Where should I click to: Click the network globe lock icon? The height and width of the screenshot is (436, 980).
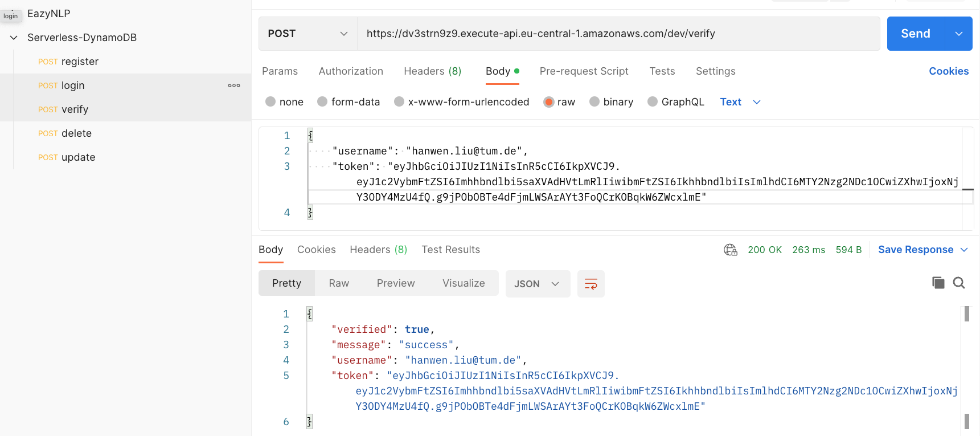pyautogui.click(x=731, y=250)
